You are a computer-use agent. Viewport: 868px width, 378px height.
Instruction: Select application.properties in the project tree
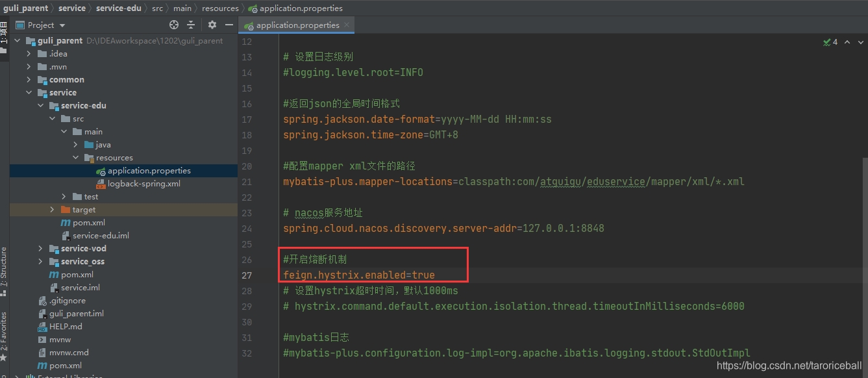point(149,170)
